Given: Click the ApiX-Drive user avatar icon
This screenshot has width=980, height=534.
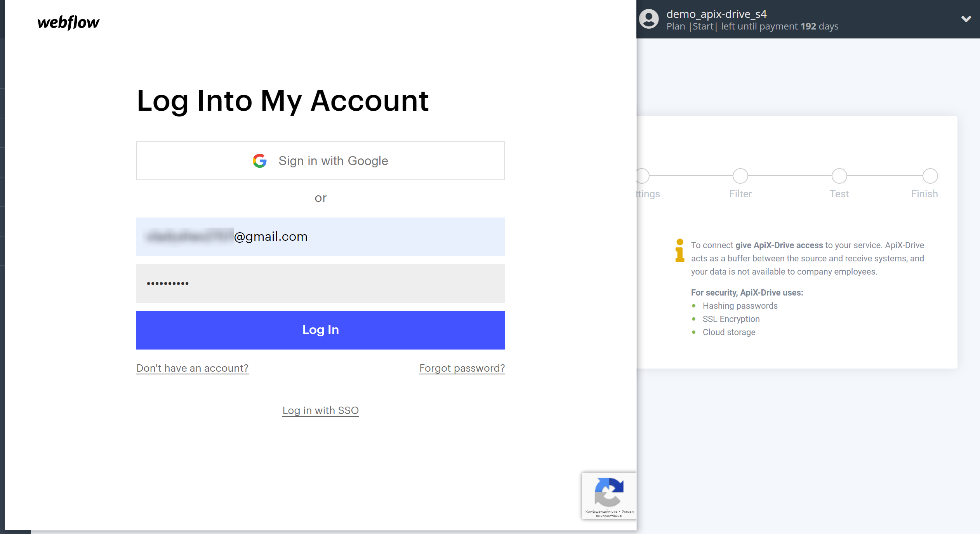Looking at the screenshot, I should coord(649,19).
